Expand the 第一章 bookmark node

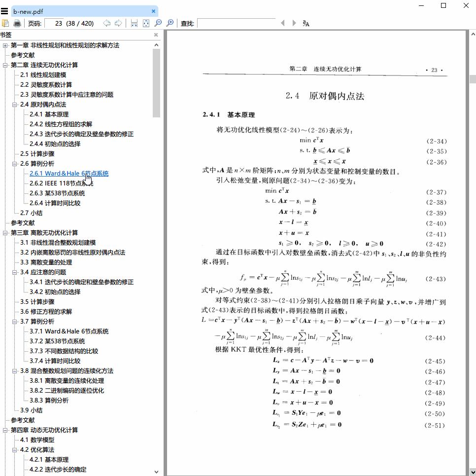click(x=5, y=45)
